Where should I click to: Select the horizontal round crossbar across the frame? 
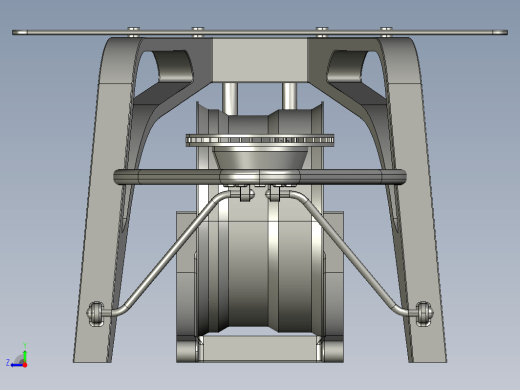click(260, 177)
